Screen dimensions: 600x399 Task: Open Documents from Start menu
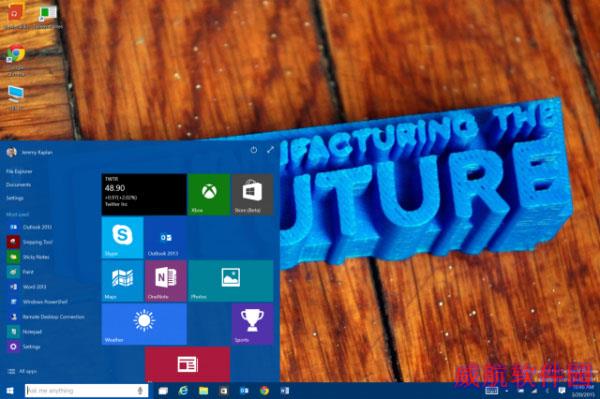[x=18, y=185]
